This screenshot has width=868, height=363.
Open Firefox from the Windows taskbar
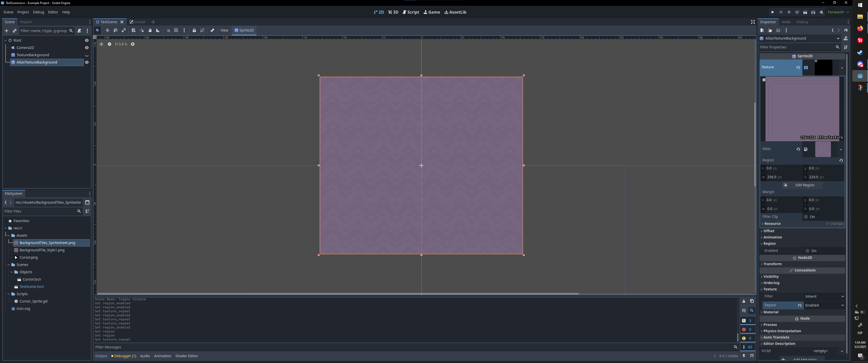[x=860, y=28]
